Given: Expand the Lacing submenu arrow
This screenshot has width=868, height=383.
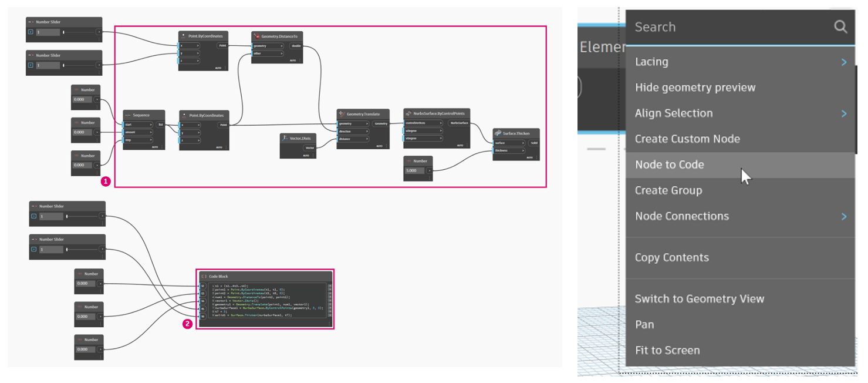Looking at the screenshot, I should tap(844, 62).
